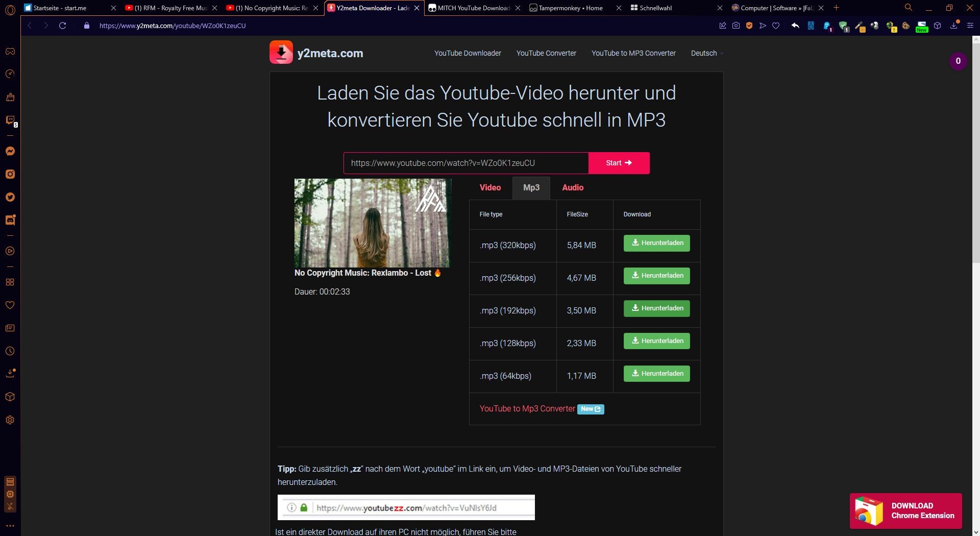Toggle RAM limiter icon in sidebar
980x536 pixels.
pos(10,481)
